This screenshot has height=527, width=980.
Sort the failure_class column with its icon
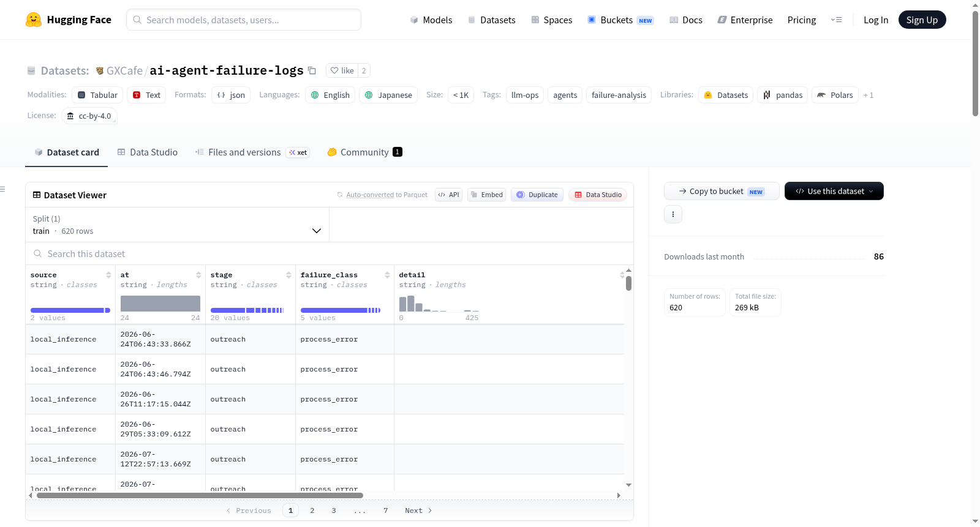(387, 275)
